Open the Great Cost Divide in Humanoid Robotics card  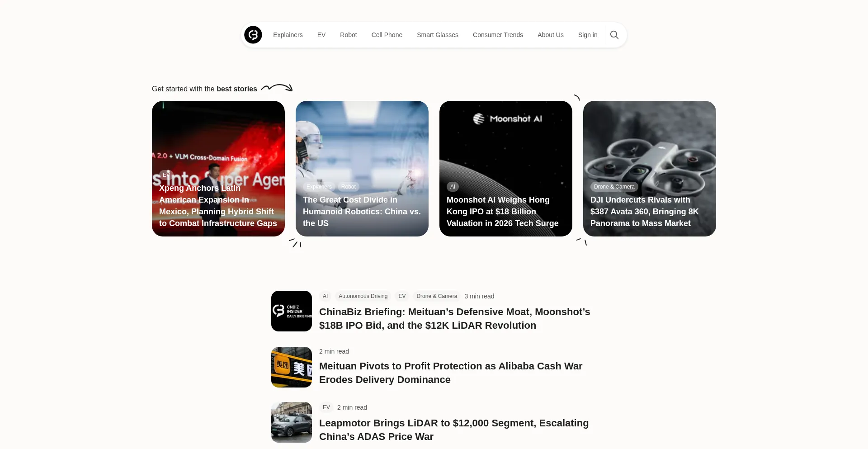coord(362,168)
